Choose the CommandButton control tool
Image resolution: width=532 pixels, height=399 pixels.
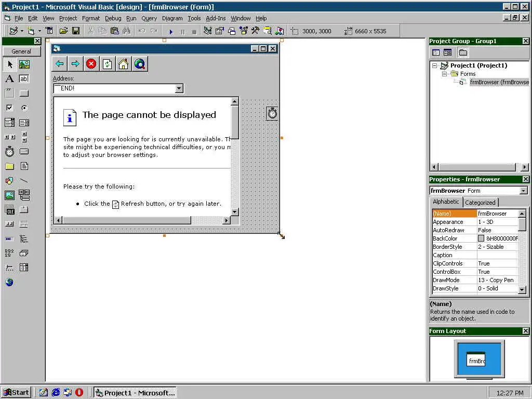24,94
